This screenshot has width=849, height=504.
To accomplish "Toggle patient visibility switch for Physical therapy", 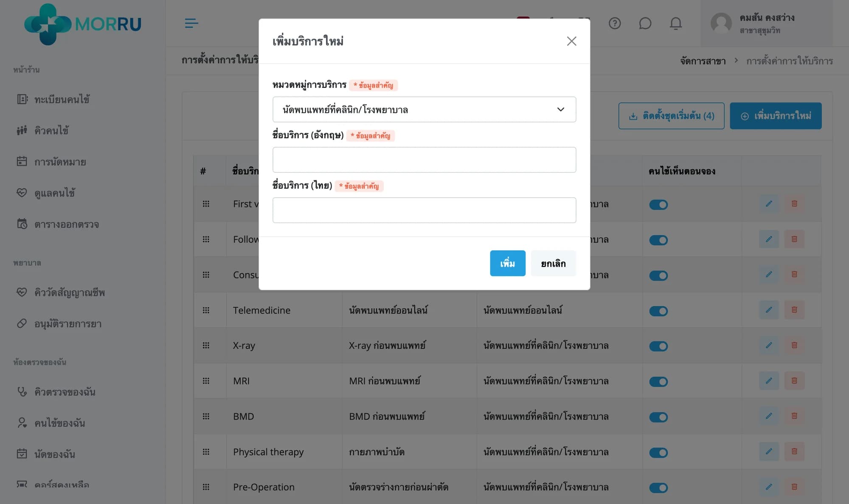I will pos(658,453).
